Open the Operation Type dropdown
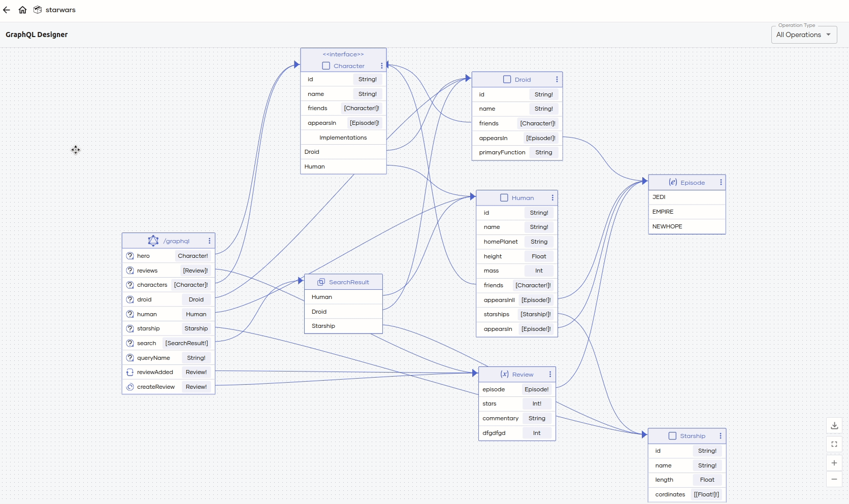Image resolution: width=849 pixels, height=504 pixels. pos(804,35)
